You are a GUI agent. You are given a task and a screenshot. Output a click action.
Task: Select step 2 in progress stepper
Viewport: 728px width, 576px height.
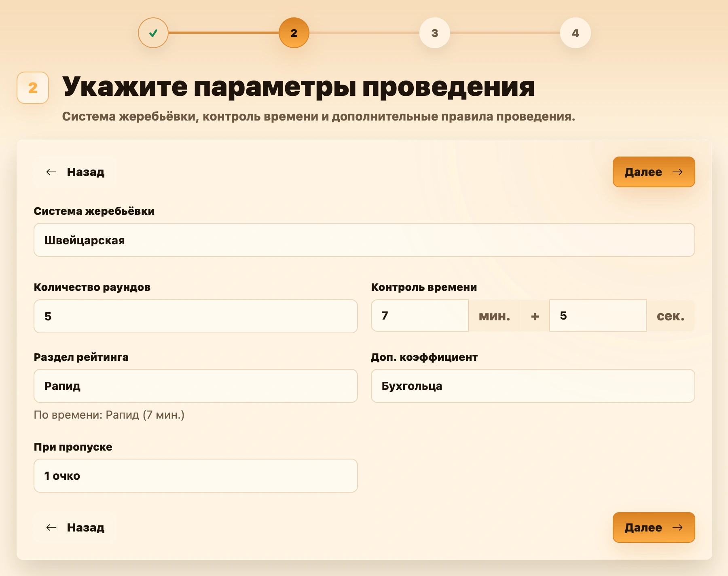294,33
